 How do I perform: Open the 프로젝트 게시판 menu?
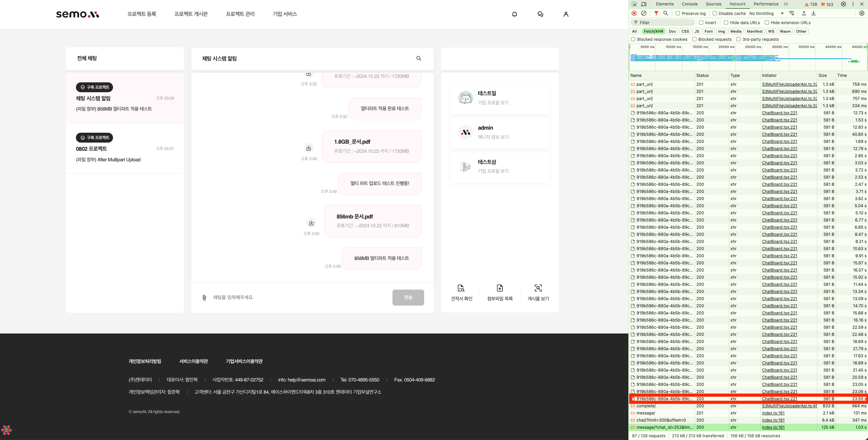coord(191,14)
